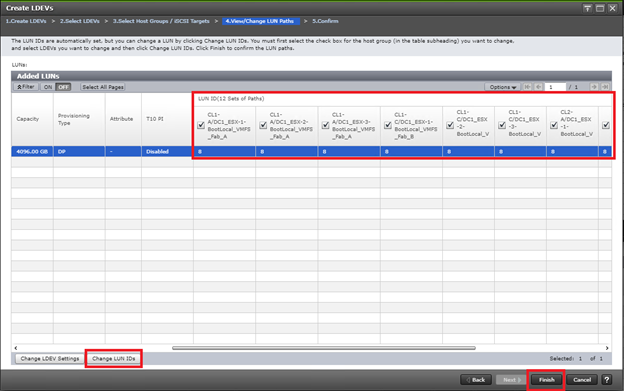Viewport: 624px width, 391px height.
Task: Close the Create LDEVs dialog
Action: point(612,8)
